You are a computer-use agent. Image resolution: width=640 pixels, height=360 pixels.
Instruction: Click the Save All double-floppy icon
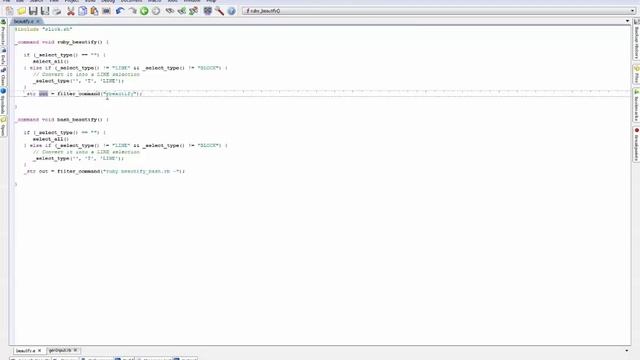point(45,11)
